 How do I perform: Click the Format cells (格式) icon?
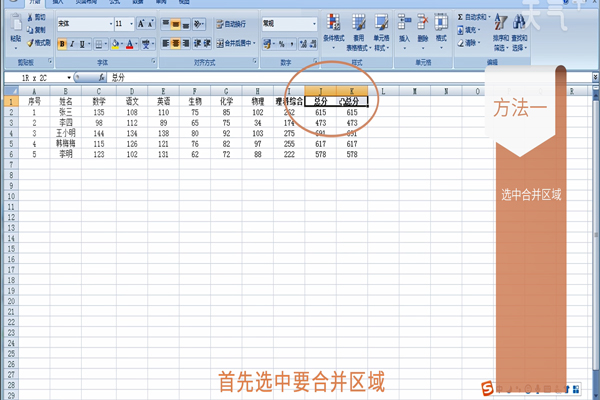coord(441,22)
